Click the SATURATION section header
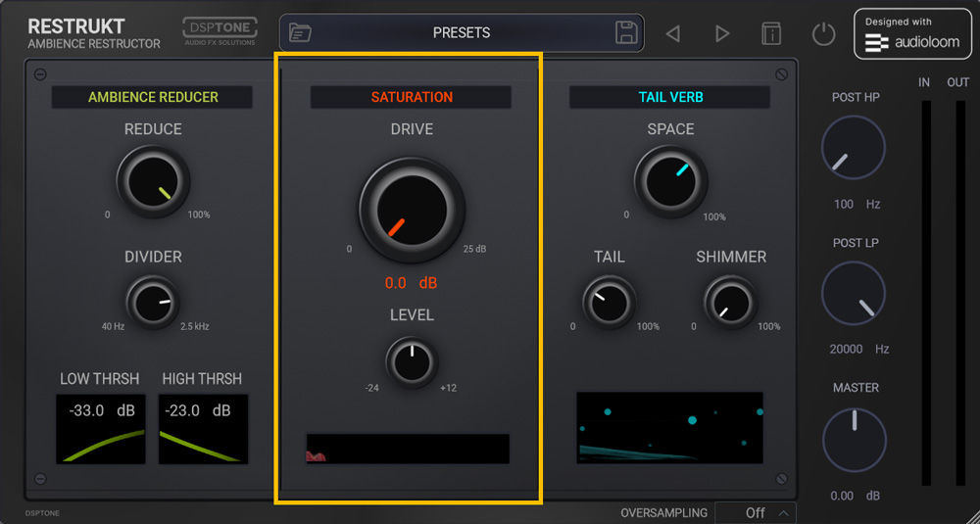Viewport: 980px width, 524px height. click(412, 97)
